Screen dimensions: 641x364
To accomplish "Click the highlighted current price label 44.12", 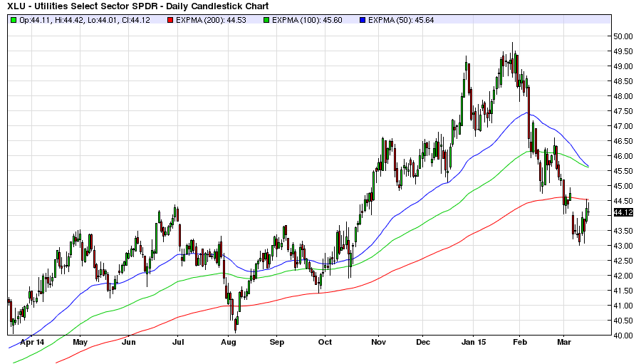I will point(623,213).
